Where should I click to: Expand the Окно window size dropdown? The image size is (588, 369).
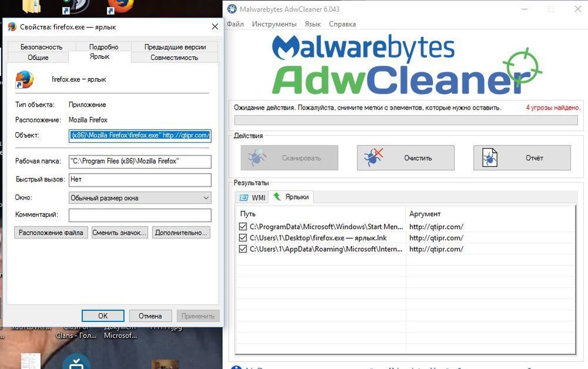140,198
